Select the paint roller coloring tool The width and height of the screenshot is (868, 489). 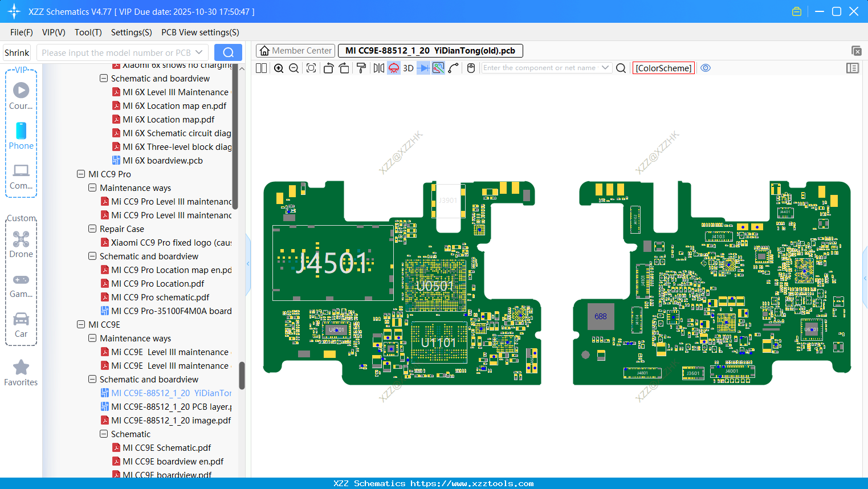click(x=361, y=68)
